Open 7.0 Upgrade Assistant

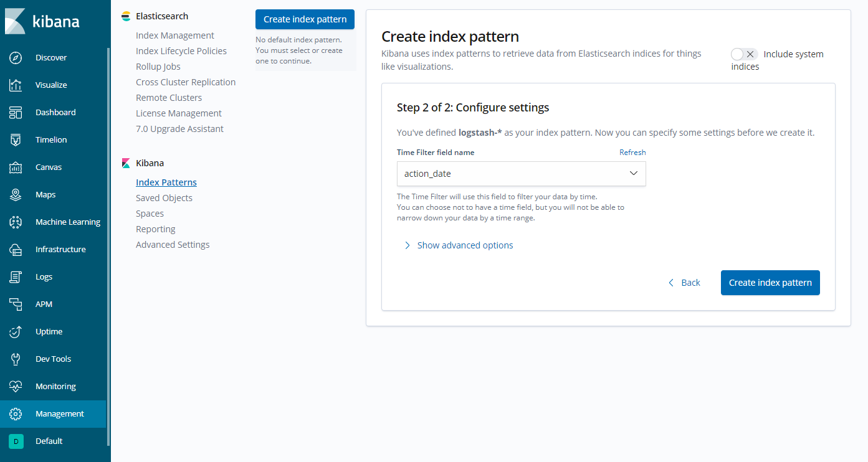pyautogui.click(x=179, y=129)
